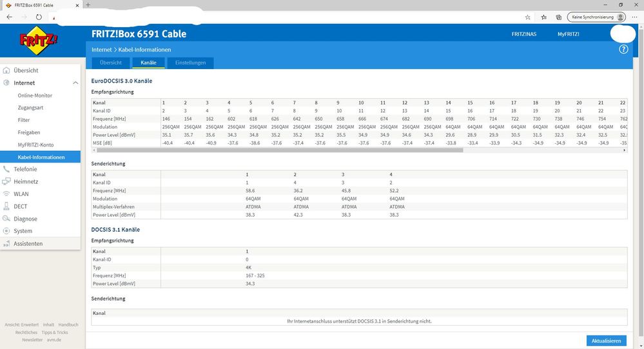
Task: Click the Diagnose icon in sidebar
Action: coord(6,219)
